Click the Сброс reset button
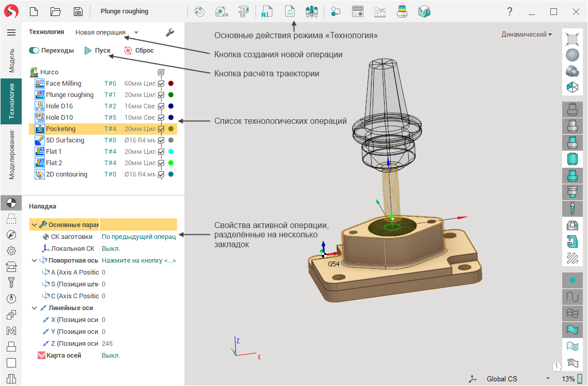 [x=139, y=51]
